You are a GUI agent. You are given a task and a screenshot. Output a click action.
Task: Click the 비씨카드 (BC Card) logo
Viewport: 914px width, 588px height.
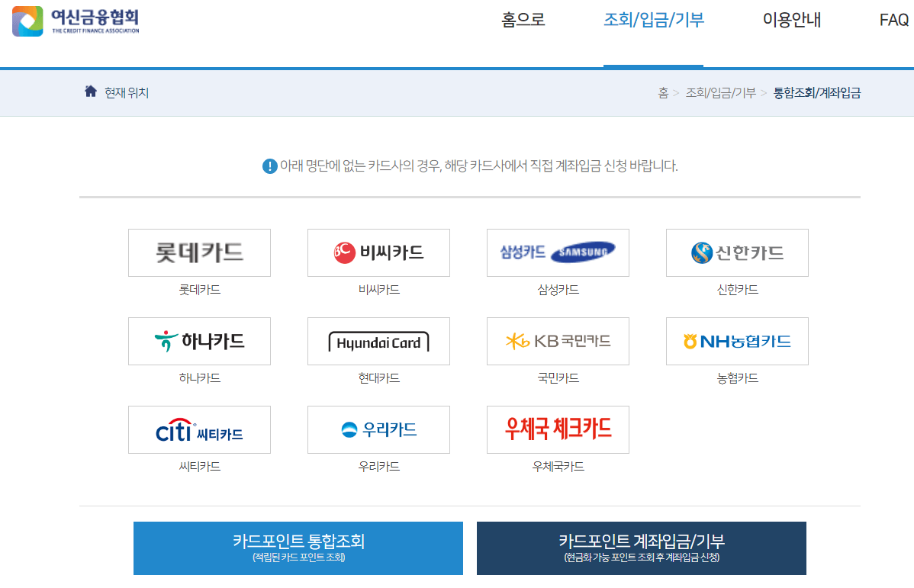(x=378, y=252)
